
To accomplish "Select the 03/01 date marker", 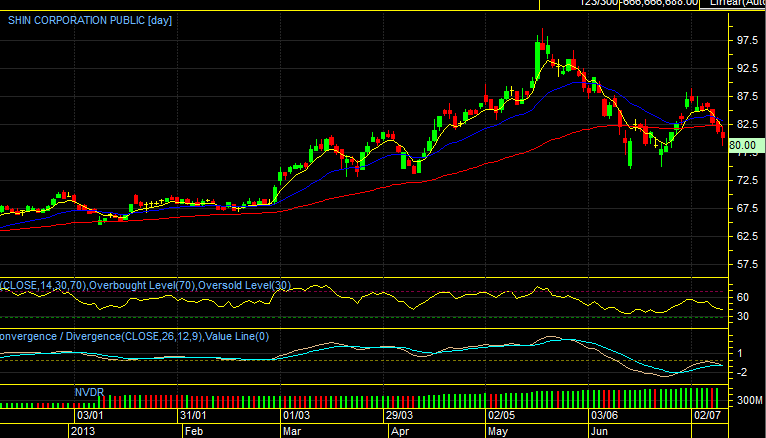I will 90,416.
